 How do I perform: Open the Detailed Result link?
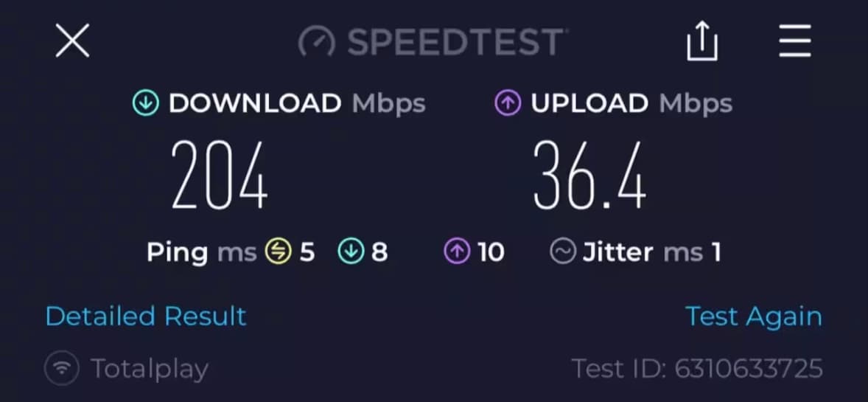click(x=146, y=316)
